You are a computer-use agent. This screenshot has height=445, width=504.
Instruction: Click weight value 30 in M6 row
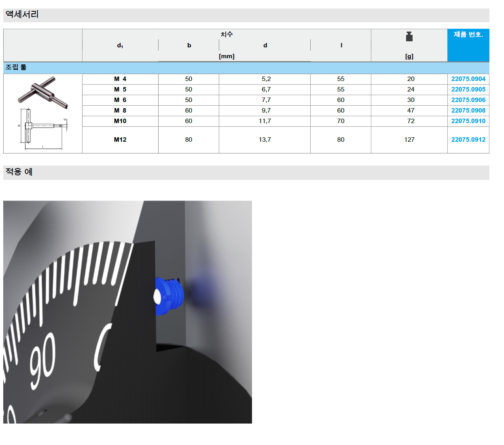point(411,100)
